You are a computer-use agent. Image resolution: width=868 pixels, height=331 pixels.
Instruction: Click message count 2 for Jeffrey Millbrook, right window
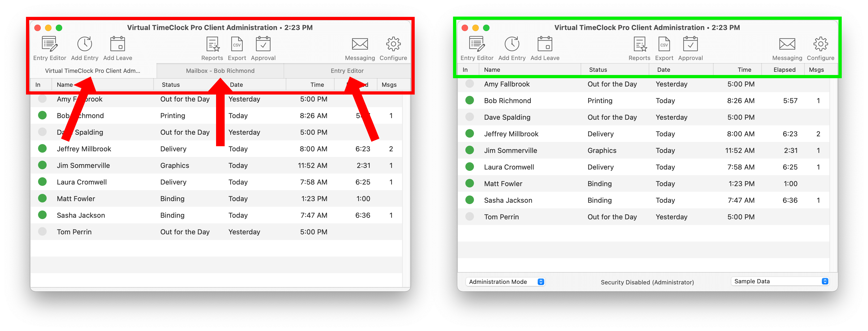tap(818, 134)
